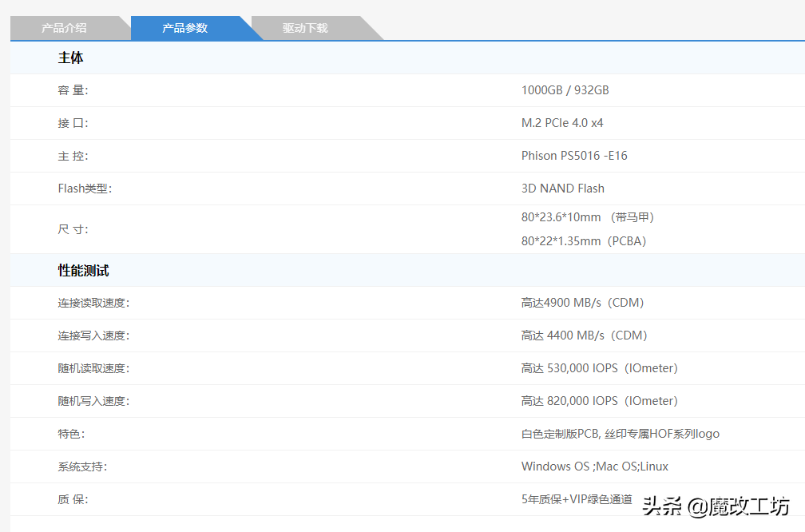Click the 接 口 label
This screenshot has height=532, width=805.
(73, 123)
